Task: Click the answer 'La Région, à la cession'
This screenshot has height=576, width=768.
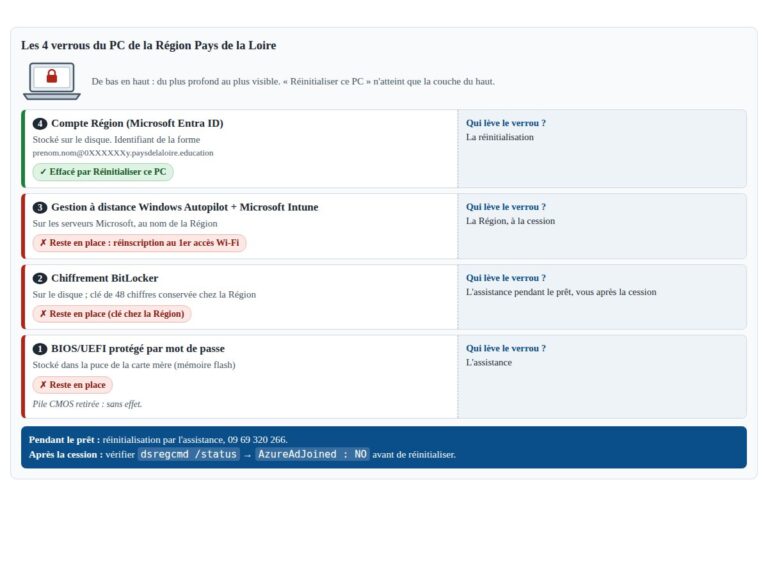Action: [x=510, y=221]
